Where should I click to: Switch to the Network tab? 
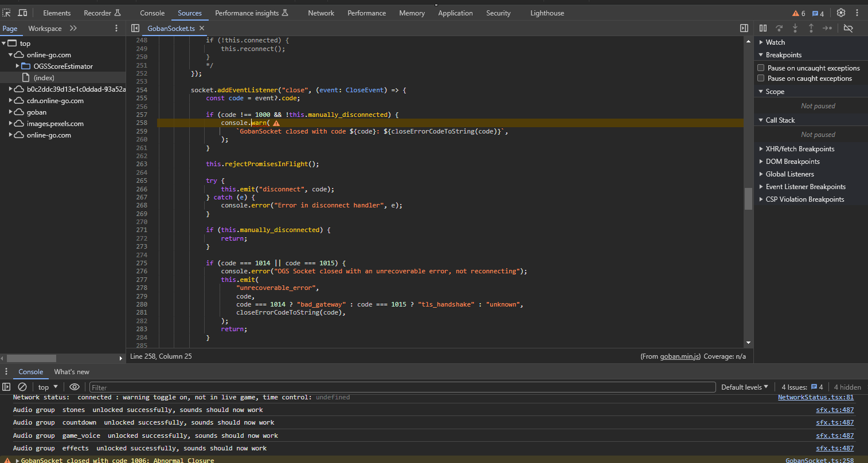[x=321, y=13]
